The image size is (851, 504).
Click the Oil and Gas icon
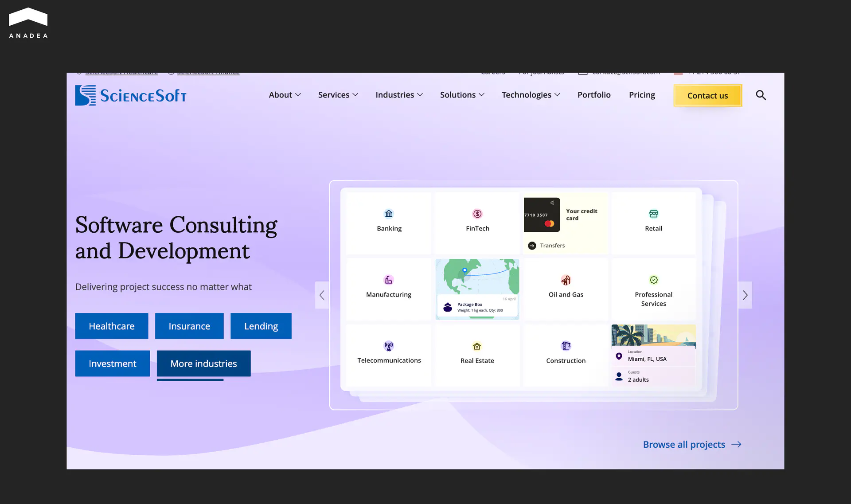566,280
